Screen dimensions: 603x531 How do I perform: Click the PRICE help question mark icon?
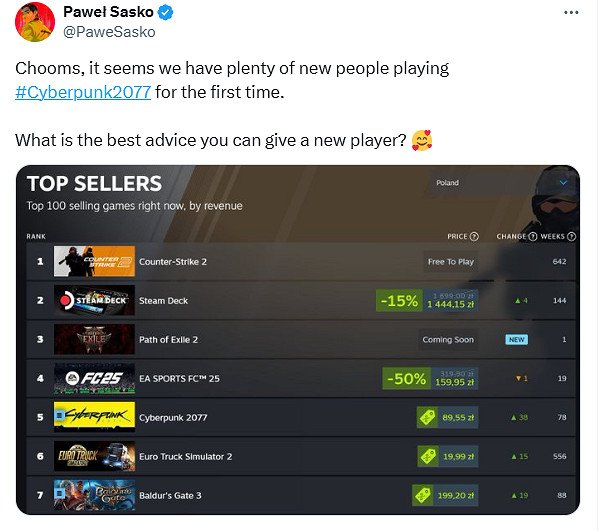click(x=474, y=237)
